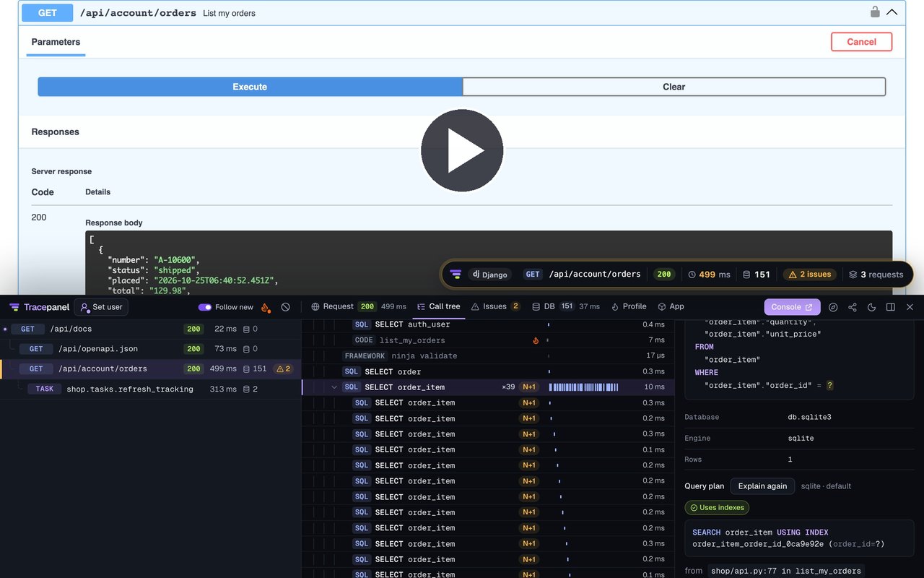Viewport: 924px width, 578px height.
Task: Click the response body code block
Action: pyautogui.click(x=489, y=263)
